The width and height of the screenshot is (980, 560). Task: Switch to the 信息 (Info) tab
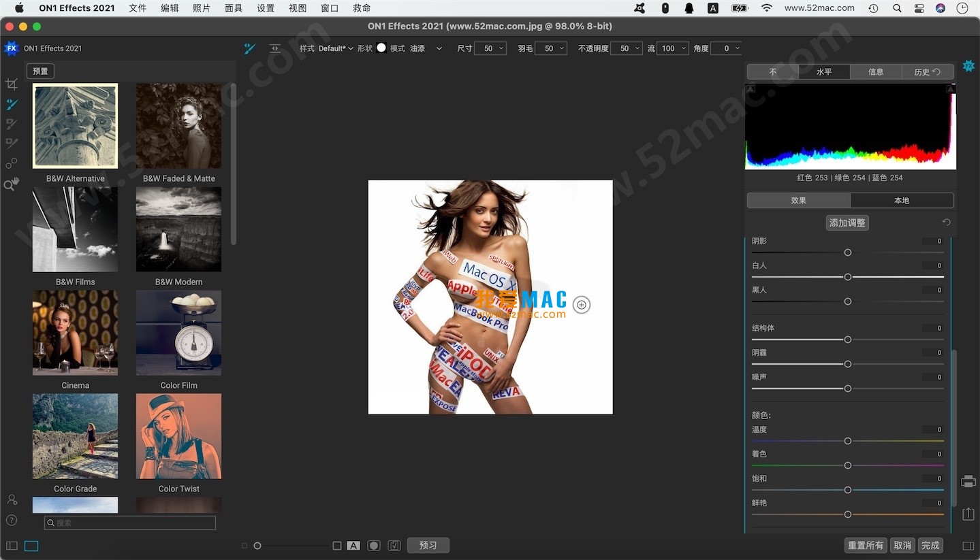click(876, 71)
